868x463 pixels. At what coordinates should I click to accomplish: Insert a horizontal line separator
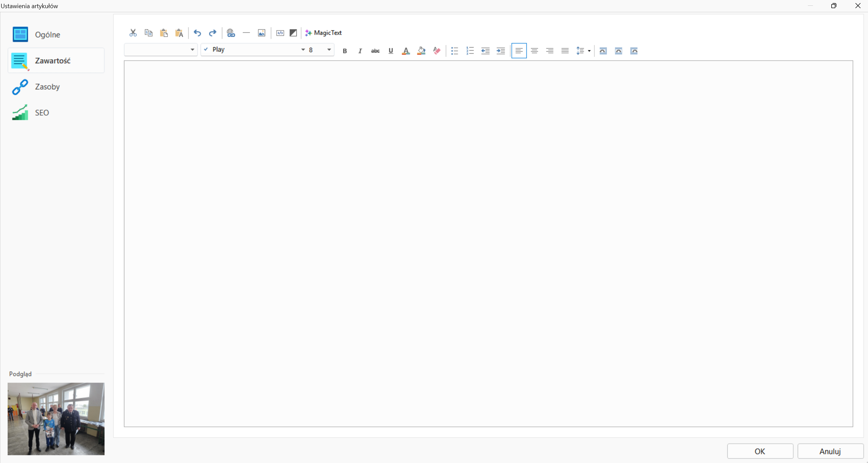pos(246,33)
